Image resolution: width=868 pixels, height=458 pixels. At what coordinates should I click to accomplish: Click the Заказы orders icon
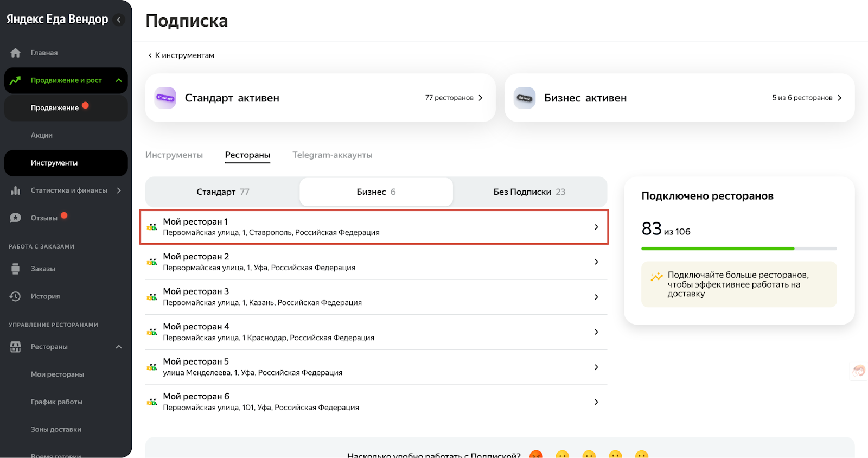[x=16, y=269]
